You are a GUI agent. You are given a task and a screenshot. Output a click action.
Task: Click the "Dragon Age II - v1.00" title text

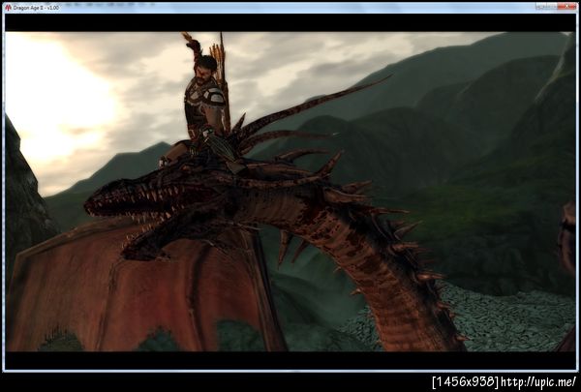pos(36,8)
